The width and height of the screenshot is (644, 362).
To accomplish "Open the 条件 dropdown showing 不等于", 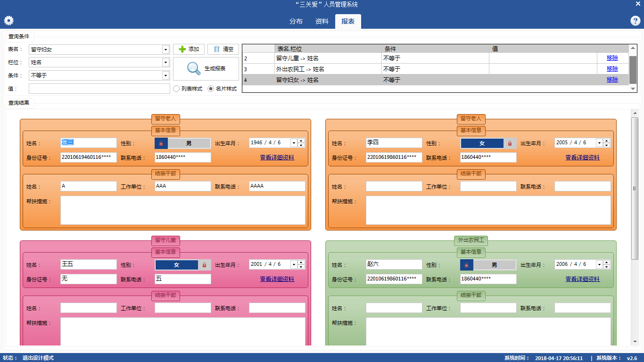I will (x=165, y=75).
